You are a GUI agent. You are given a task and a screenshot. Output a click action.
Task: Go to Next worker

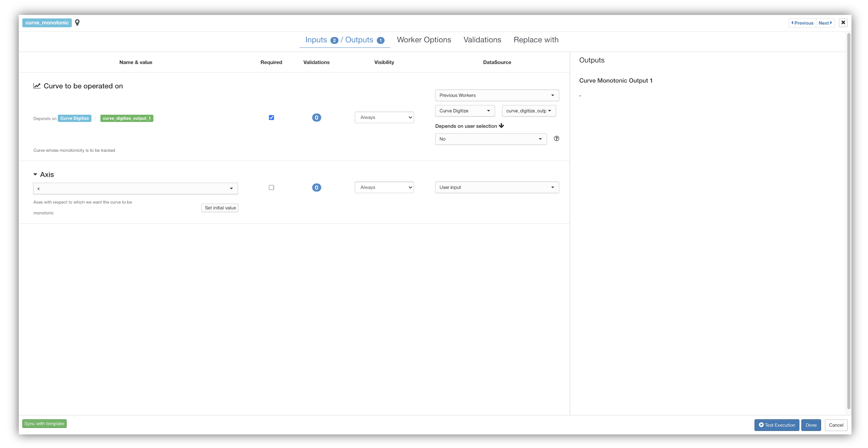point(825,23)
